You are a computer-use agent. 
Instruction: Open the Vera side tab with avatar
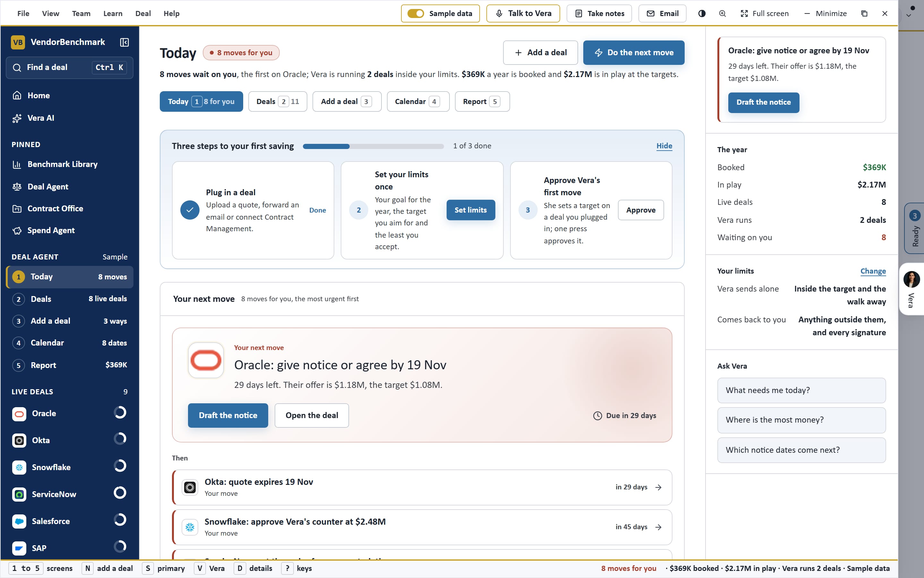click(x=912, y=289)
